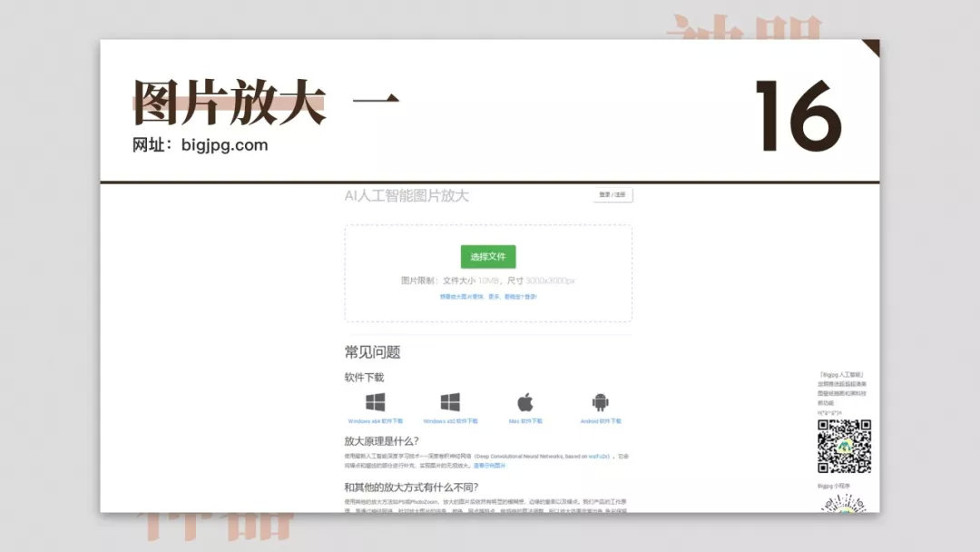Click the green Android icon above its download link
This screenshot has width=980, height=552.
(601, 401)
